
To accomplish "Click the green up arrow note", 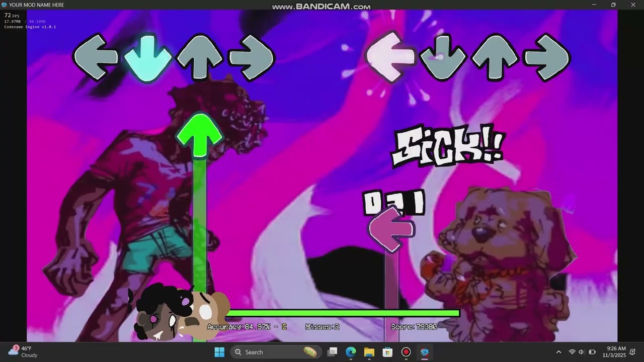I will click(199, 136).
